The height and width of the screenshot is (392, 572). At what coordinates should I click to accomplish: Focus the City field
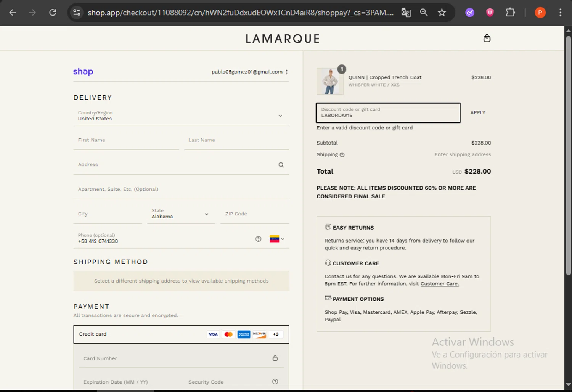[108, 214]
